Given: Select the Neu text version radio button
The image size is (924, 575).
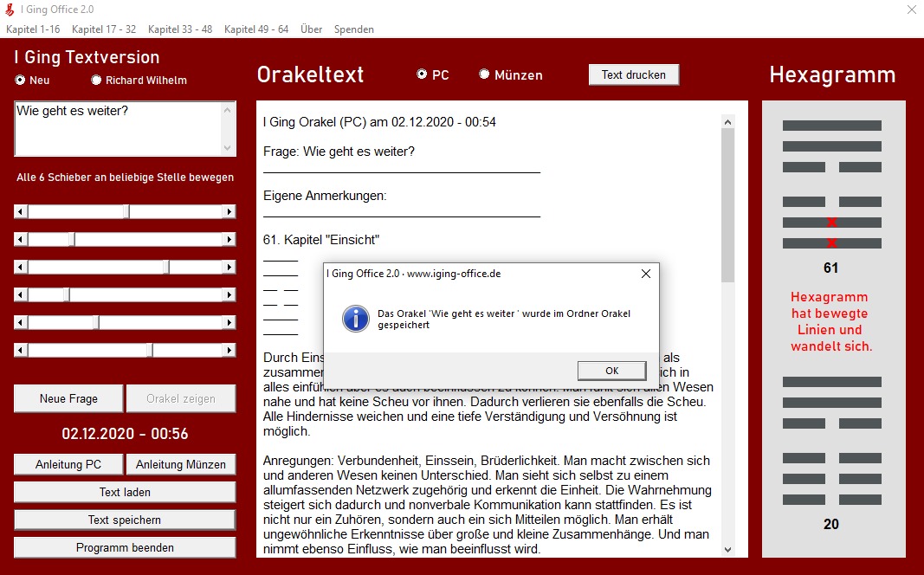Looking at the screenshot, I should tap(21, 81).
